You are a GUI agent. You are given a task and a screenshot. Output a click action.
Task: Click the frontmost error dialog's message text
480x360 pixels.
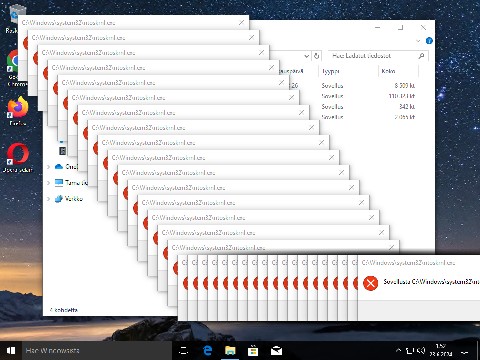coord(431,282)
